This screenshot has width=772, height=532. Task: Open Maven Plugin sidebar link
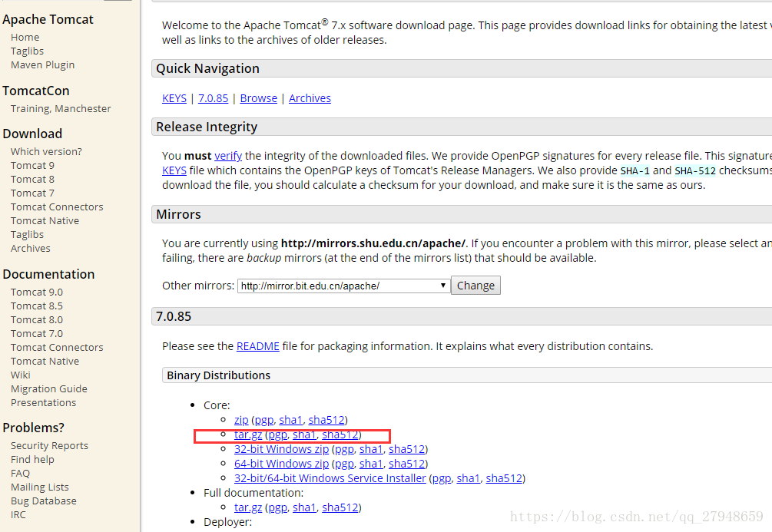pyautogui.click(x=43, y=65)
